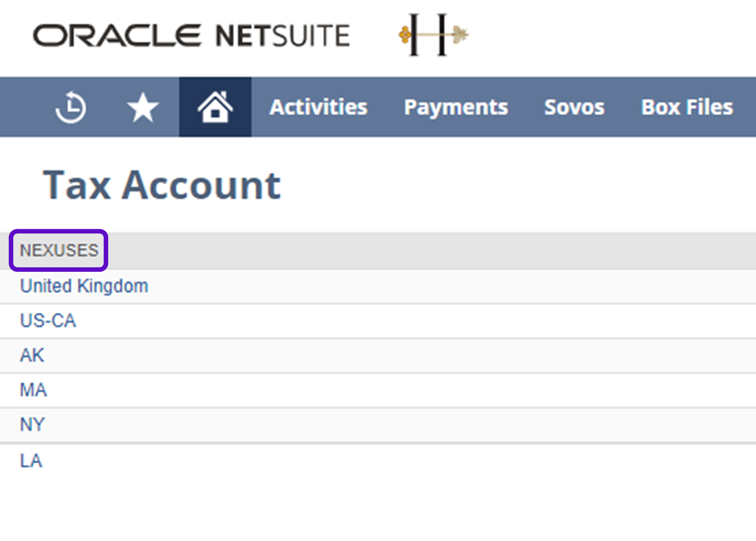
Task: Open the Shortcuts star icon
Action: tap(142, 107)
